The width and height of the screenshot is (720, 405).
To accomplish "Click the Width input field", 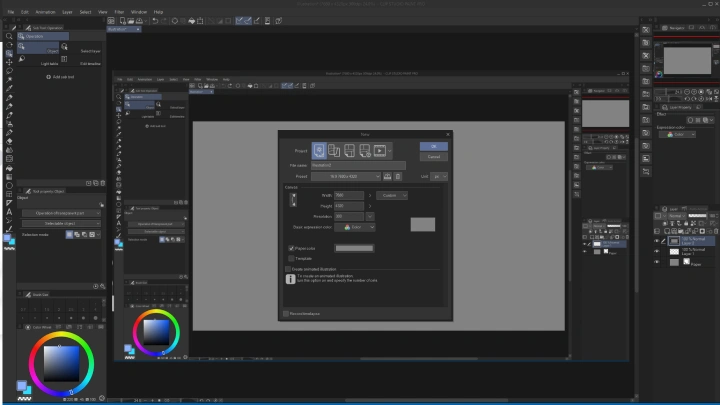I will click(349, 195).
